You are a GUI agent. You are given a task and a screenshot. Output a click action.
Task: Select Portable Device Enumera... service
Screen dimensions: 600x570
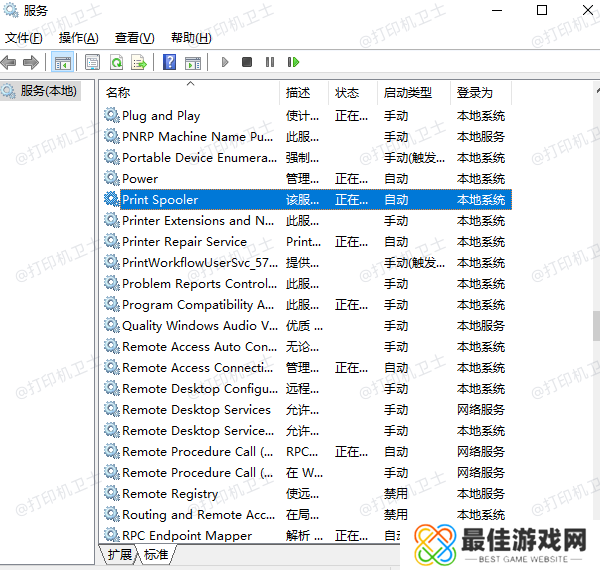click(199, 158)
